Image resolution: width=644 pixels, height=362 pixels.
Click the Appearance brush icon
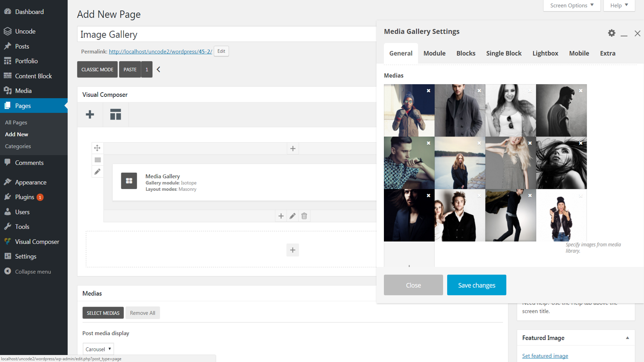8,182
